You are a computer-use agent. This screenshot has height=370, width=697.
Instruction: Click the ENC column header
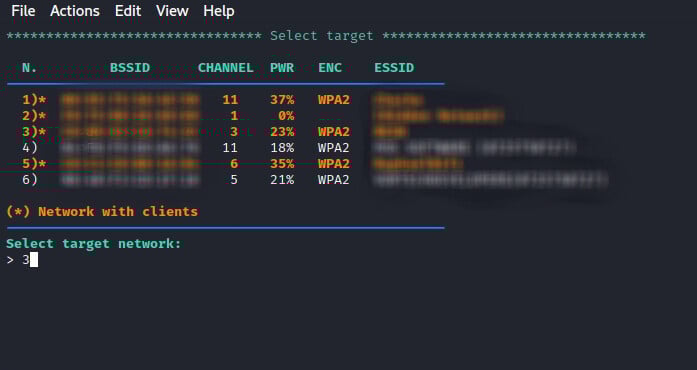point(330,68)
